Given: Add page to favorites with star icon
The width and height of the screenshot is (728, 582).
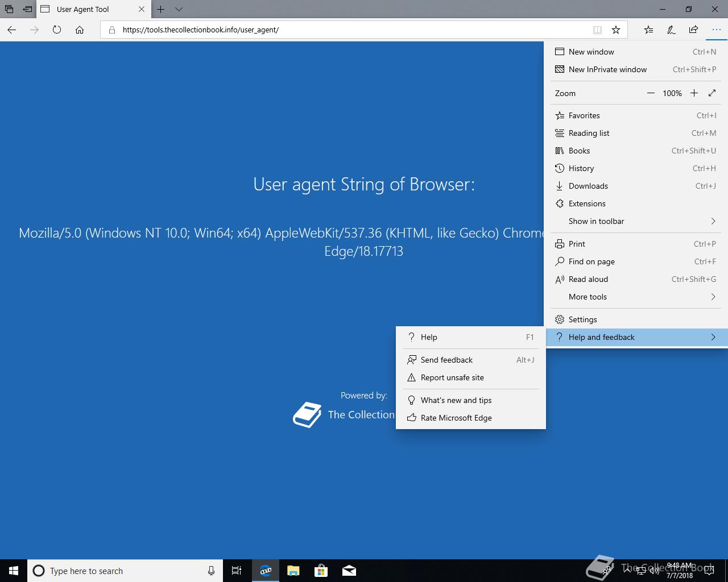Looking at the screenshot, I should click(616, 30).
